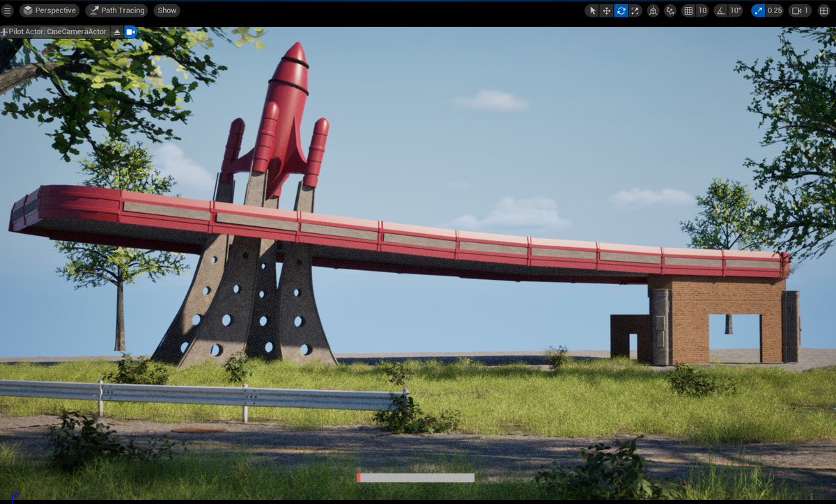Open the Show flags dropdown
Viewport: 836px width, 504px height.
(x=167, y=10)
